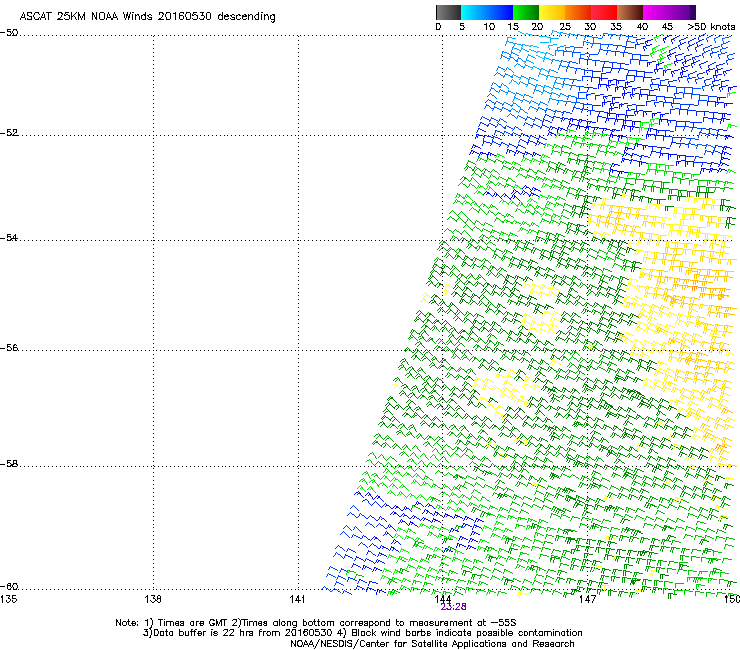Click the blue 10-15 knots legend swatch
This screenshot has width=740, height=650.
[x=500, y=12]
